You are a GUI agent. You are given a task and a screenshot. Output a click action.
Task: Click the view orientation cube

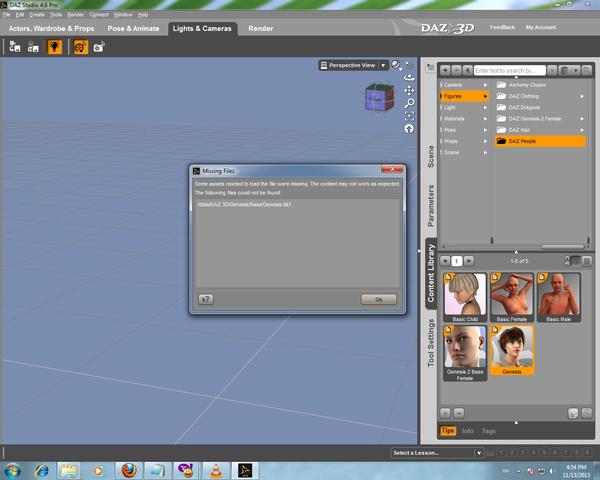(379, 97)
